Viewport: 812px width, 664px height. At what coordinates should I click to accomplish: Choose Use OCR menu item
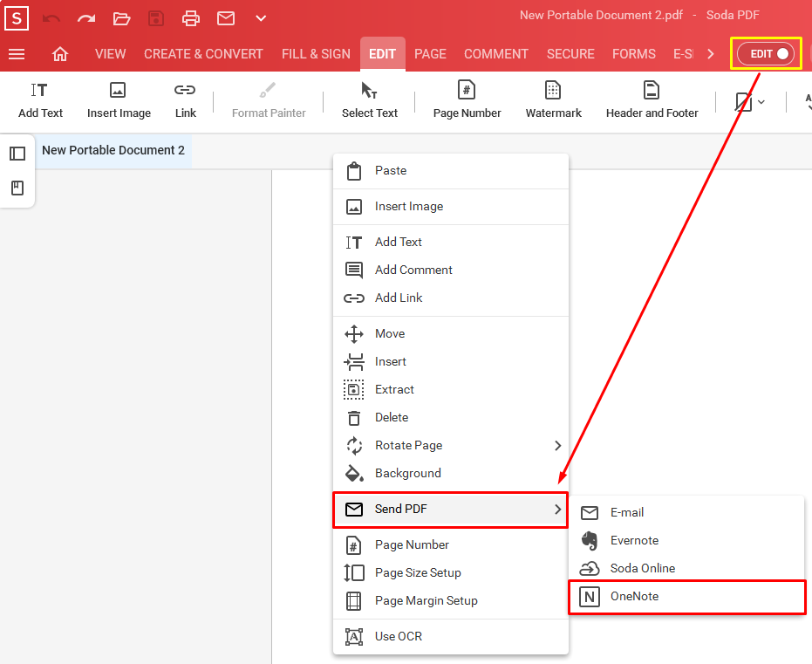(x=451, y=637)
